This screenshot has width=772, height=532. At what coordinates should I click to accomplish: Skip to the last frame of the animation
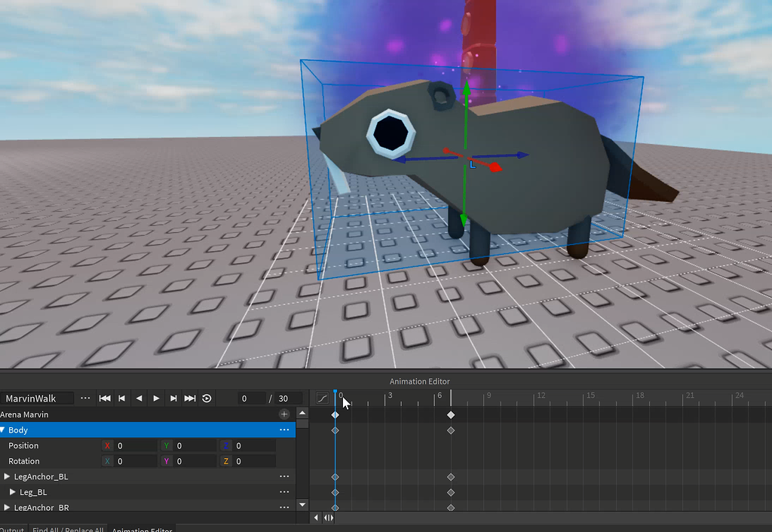(x=190, y=398)
